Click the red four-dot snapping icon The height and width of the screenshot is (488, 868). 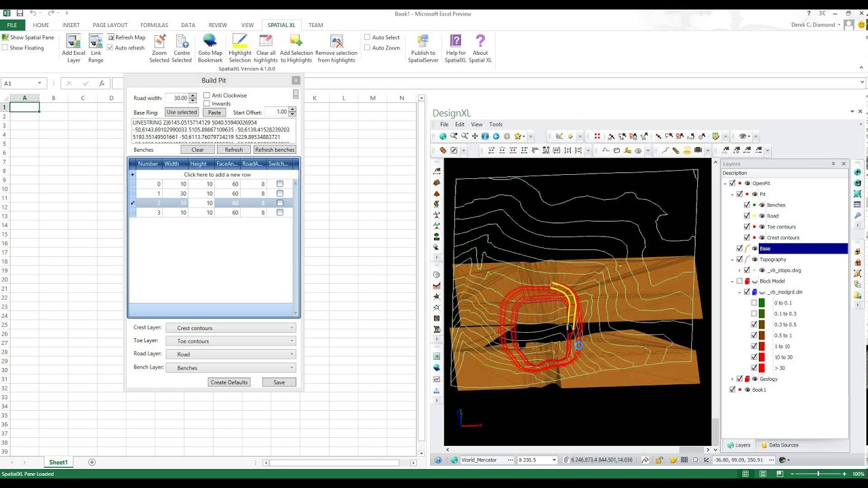click(x=597, y=136)
